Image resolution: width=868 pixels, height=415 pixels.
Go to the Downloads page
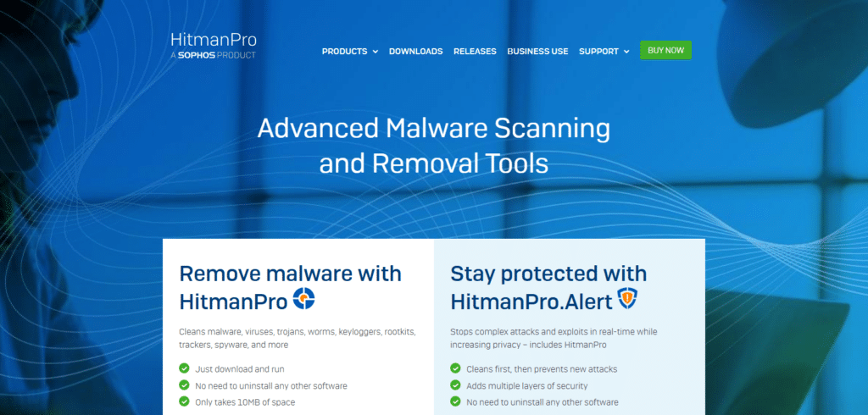[415, 52]
